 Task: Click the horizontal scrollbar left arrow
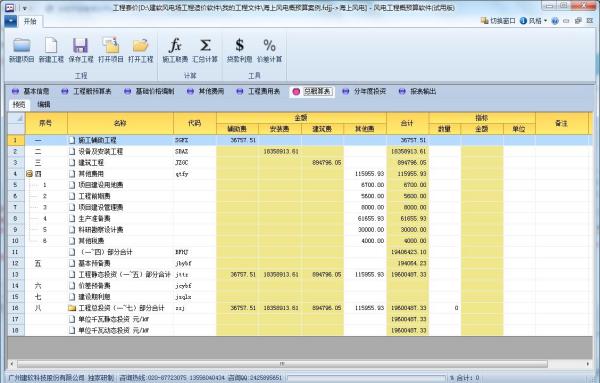coord(11,364)
